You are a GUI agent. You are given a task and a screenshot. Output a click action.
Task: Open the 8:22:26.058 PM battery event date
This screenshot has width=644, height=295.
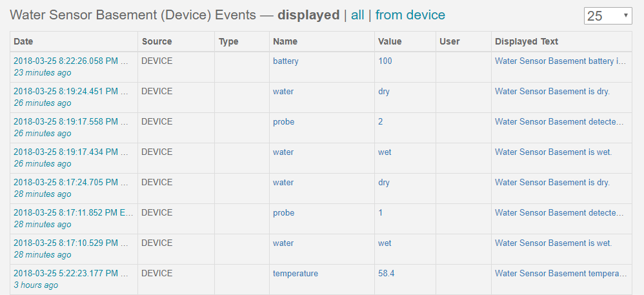tap(71, 61)
